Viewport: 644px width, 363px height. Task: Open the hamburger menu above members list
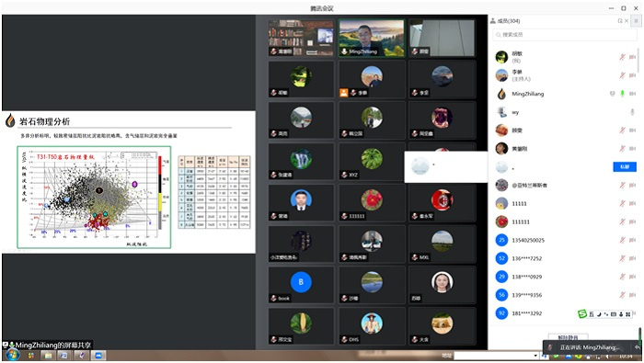(637, 20)
